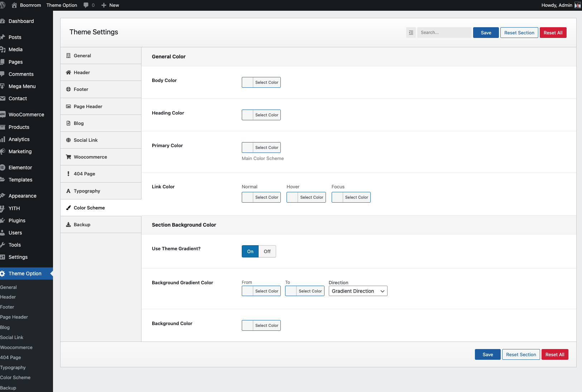Select the Footer tab icon

pos(68,89)
